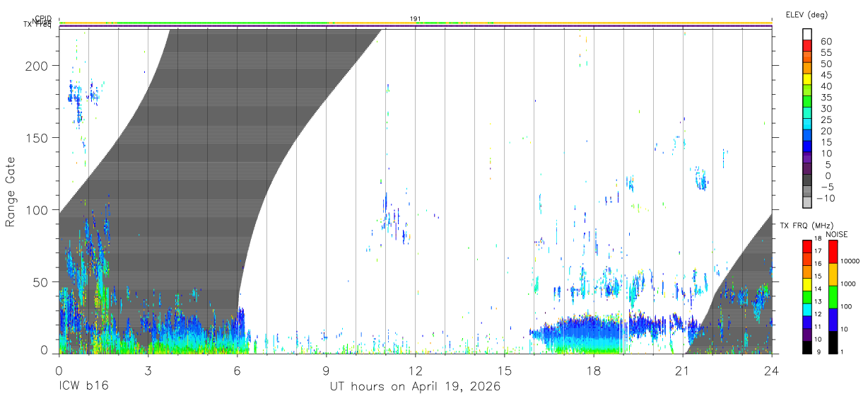Select the green segment of the NOISE bar

click(833, 296)
